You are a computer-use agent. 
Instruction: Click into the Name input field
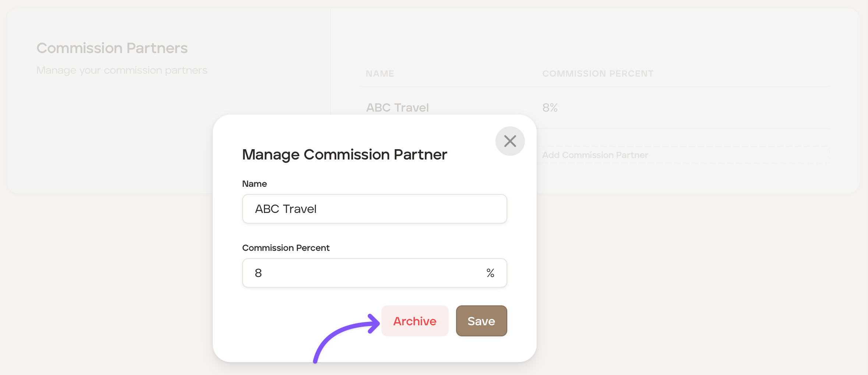(374, 209)
